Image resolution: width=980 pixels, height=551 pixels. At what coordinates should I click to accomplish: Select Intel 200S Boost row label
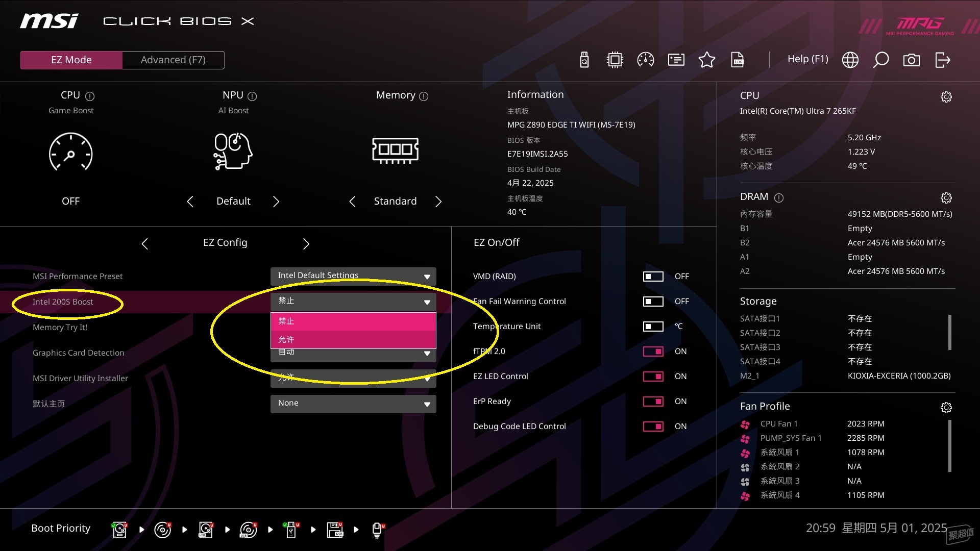[63, 302]
